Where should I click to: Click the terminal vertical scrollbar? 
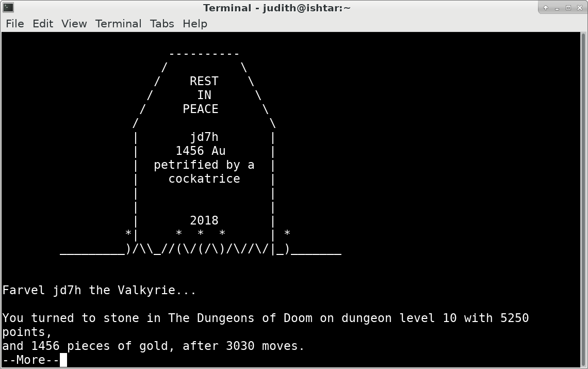(583, 200)
